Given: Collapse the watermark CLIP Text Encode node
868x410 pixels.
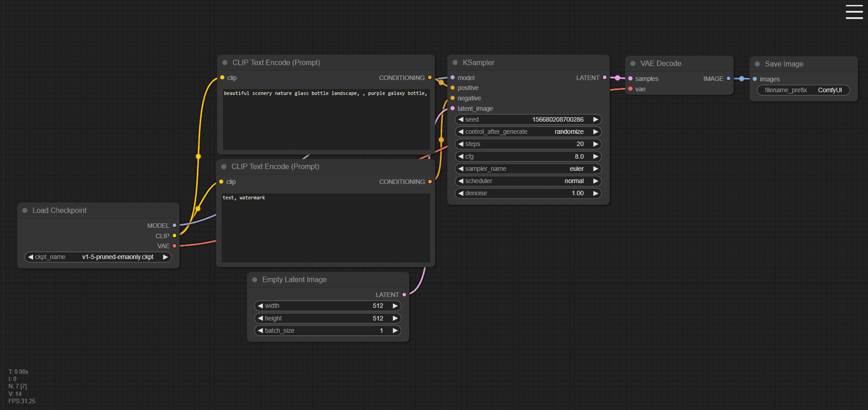Looking at the screenshot, I should click(x=224, y=166).
